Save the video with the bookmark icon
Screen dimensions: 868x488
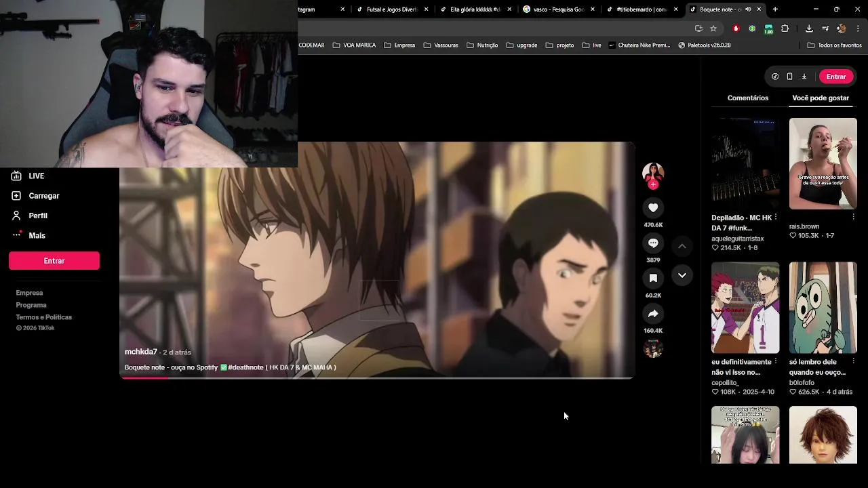pyautogui.click(x=653, y=279)
